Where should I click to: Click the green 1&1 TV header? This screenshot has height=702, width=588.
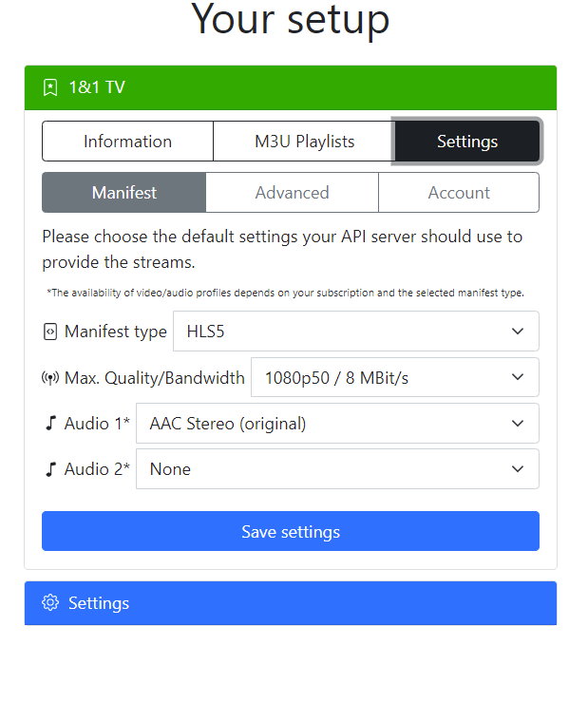coord(291,87)
